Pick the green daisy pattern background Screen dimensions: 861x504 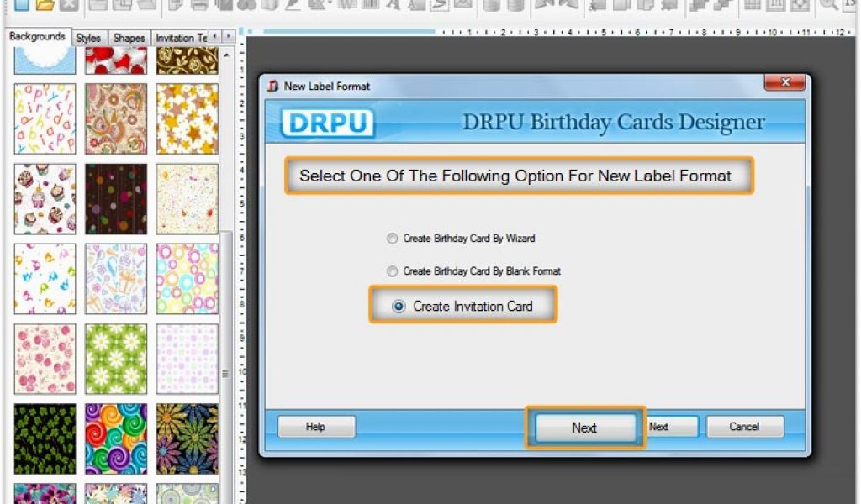tap(116, 360)
